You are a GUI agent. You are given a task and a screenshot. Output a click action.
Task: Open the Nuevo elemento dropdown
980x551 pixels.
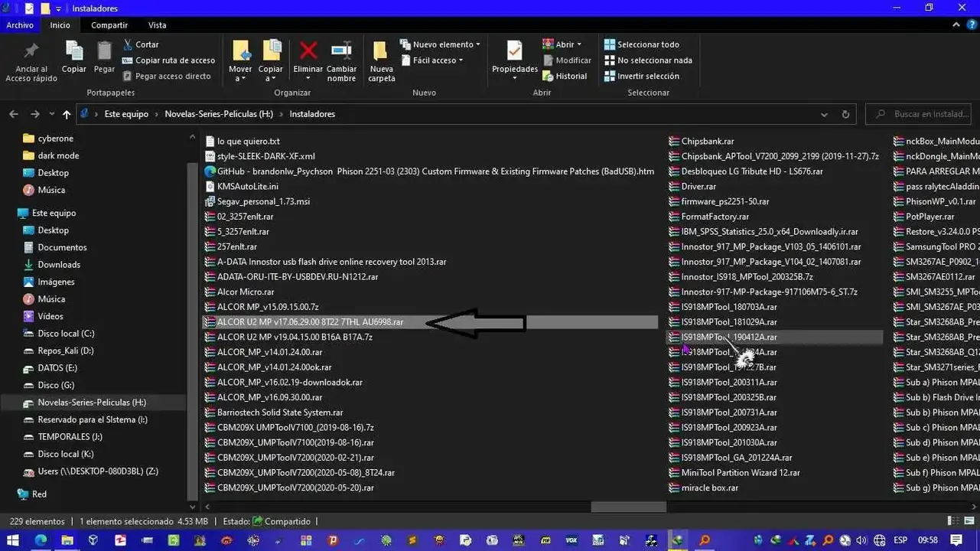pos(440,44)
